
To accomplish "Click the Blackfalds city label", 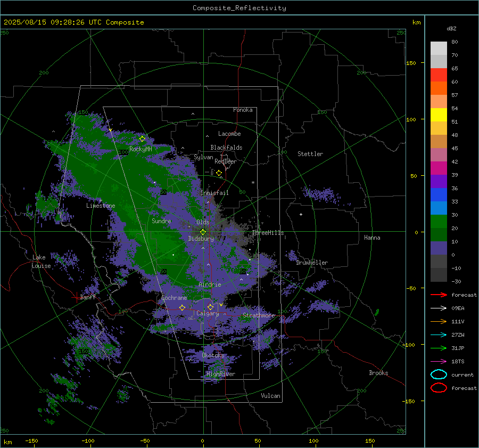I will coord(226,148).
